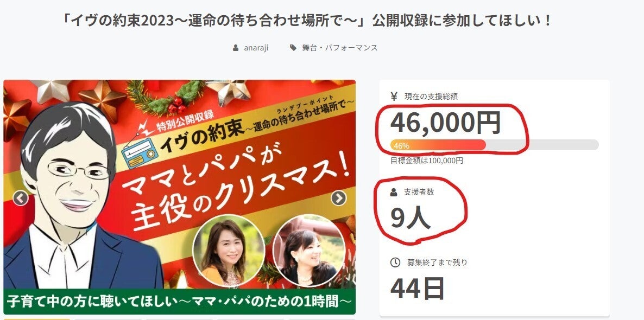Click the 44日 remaining days figure
The width and height of the screenshot is (644, 320).
417,288
